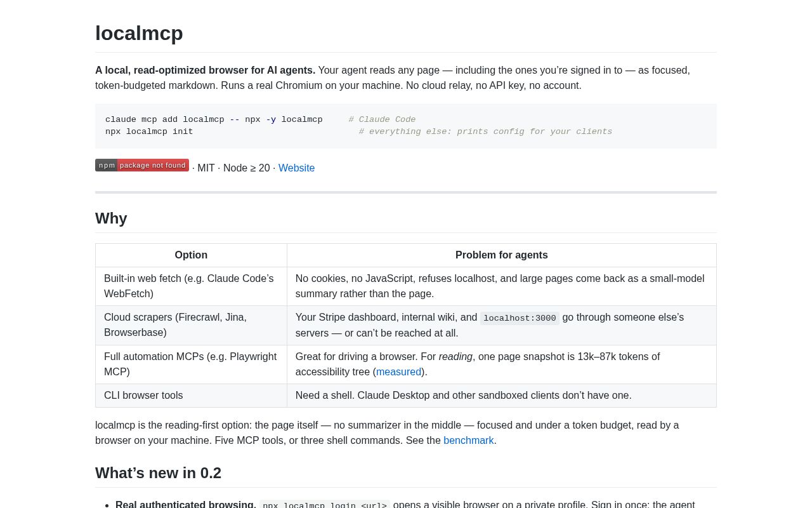Click the localmcp page heading
This screenshot has width=812, height=508.
click(139, 33)
